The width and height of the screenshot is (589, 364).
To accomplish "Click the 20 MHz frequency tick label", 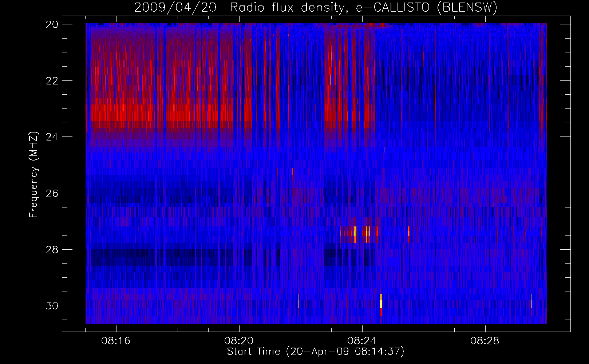I will click(52, 24).
